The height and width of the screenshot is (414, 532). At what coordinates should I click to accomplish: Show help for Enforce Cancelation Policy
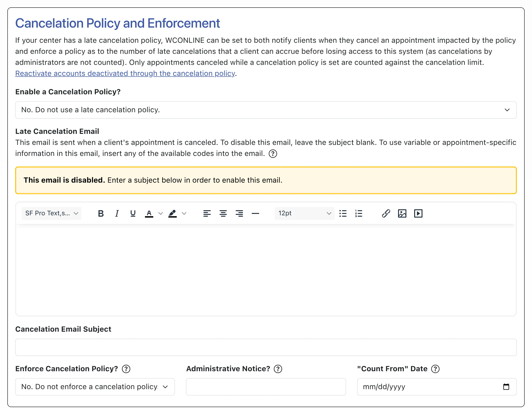coord(126,369)
